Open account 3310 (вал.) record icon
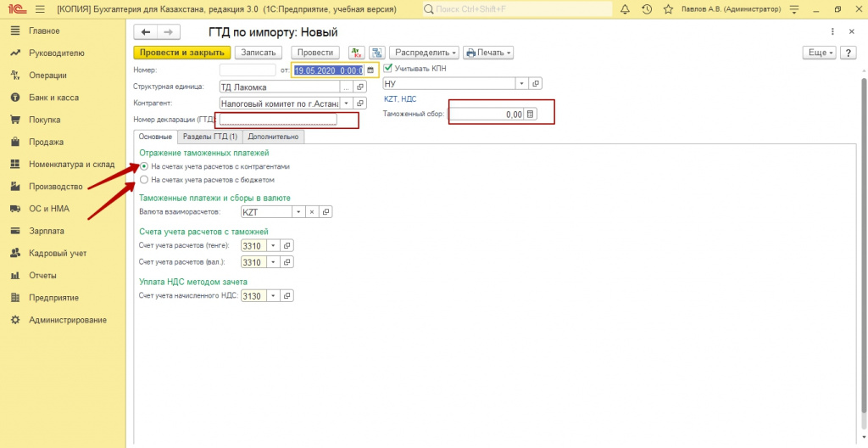868x448 pixels. coord(287,261)
